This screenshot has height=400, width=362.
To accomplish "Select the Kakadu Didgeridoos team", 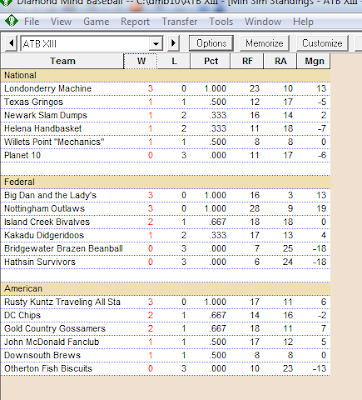I will coord(44,235).
